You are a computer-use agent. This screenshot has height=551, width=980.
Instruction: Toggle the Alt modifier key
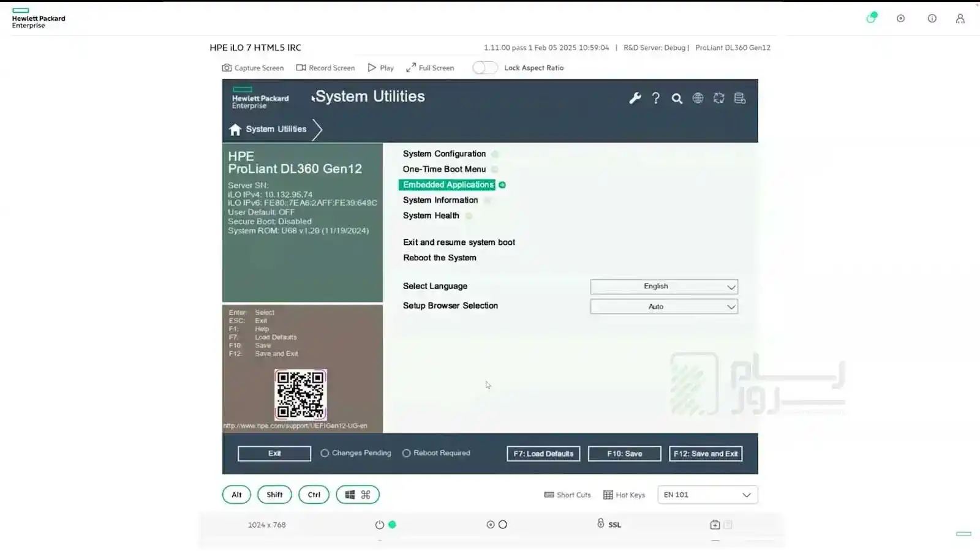pyautogui.click(x=236, y=495)
